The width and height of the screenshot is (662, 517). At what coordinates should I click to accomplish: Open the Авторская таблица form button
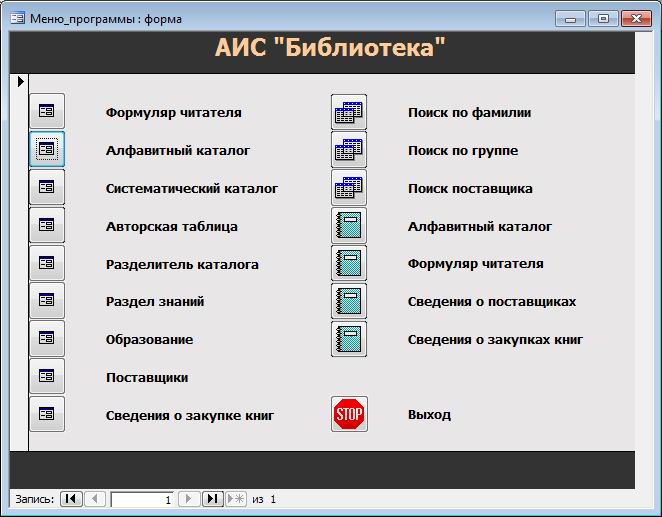[x=47, y=225]
